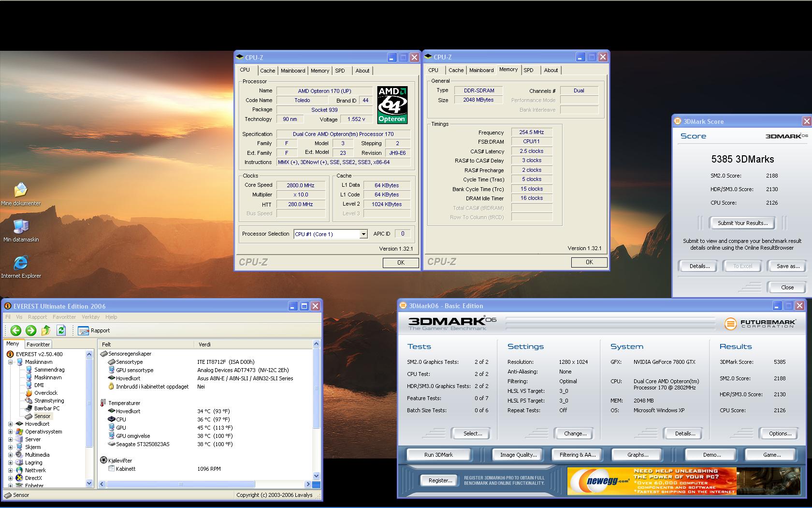The image size is (812, 508).
Task: Expand the Nettverk tree node
Action: pyautogui.click(x=11, y=470)
